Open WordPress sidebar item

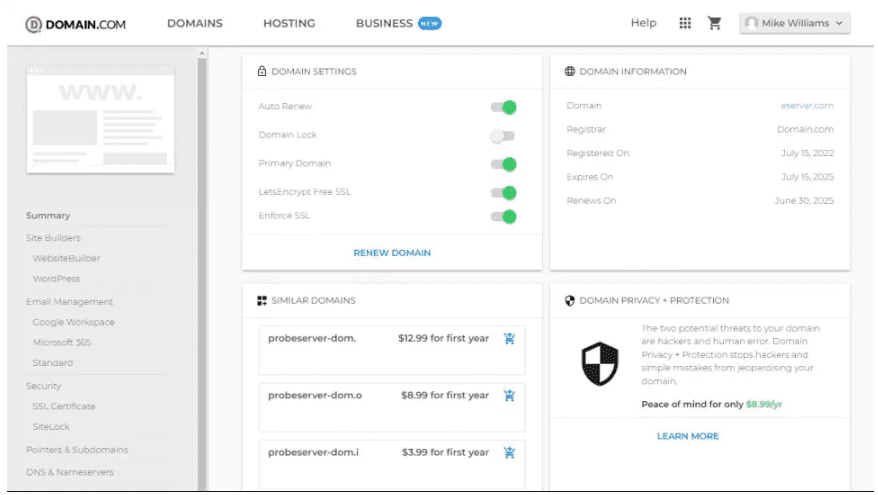point(56,278)
